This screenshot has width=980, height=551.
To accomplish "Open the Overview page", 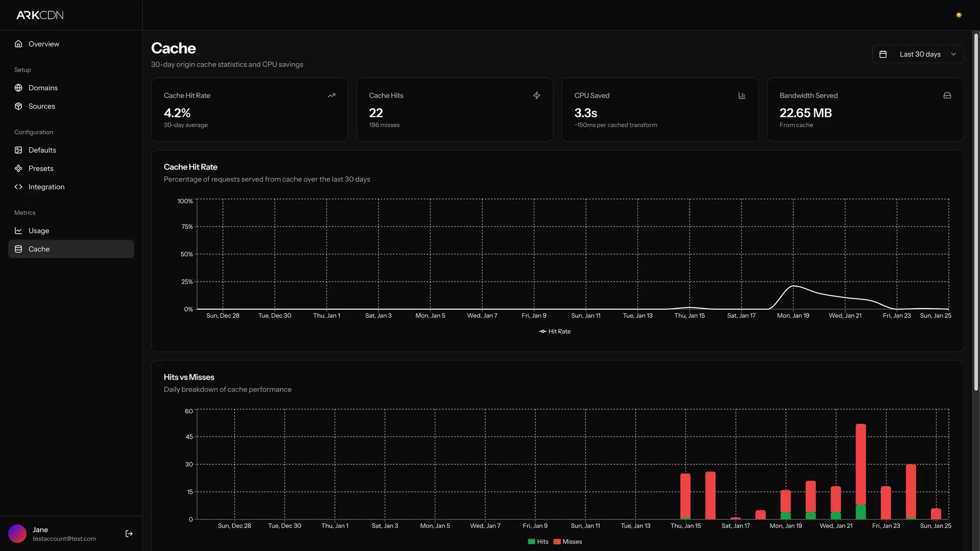I will point(71,44).
